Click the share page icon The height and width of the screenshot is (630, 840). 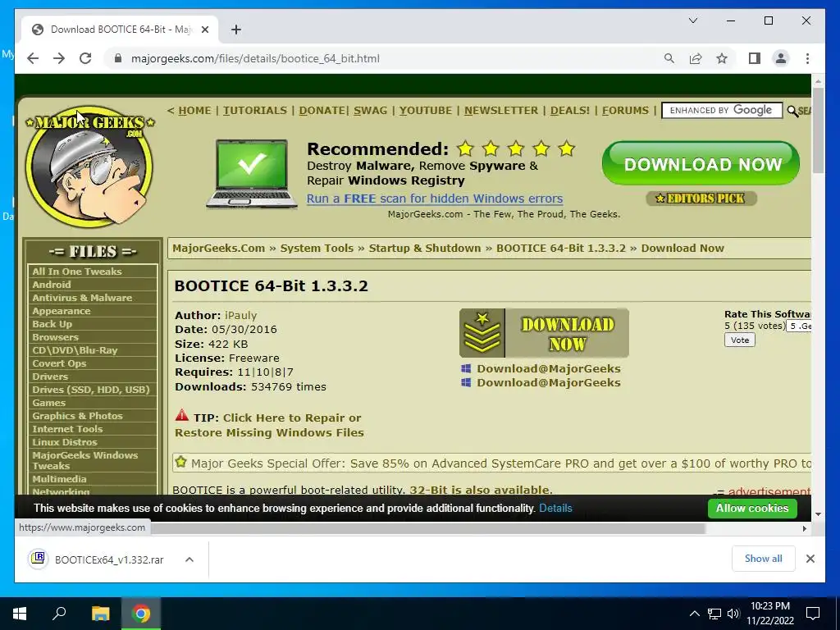(x=696, y=58)
